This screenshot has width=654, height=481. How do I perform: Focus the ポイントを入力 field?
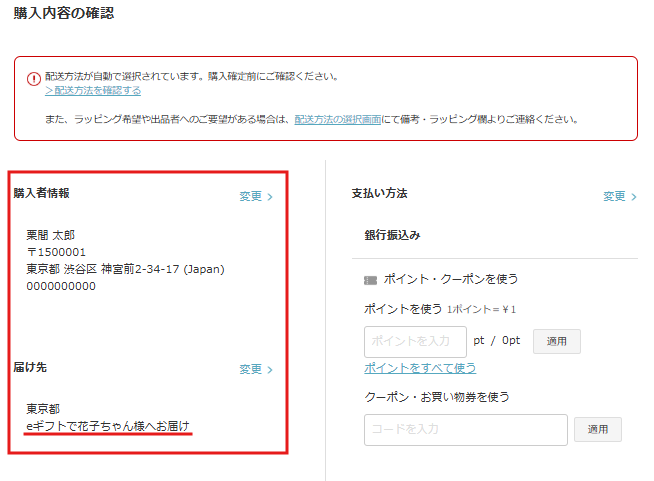tap(415, 341)
